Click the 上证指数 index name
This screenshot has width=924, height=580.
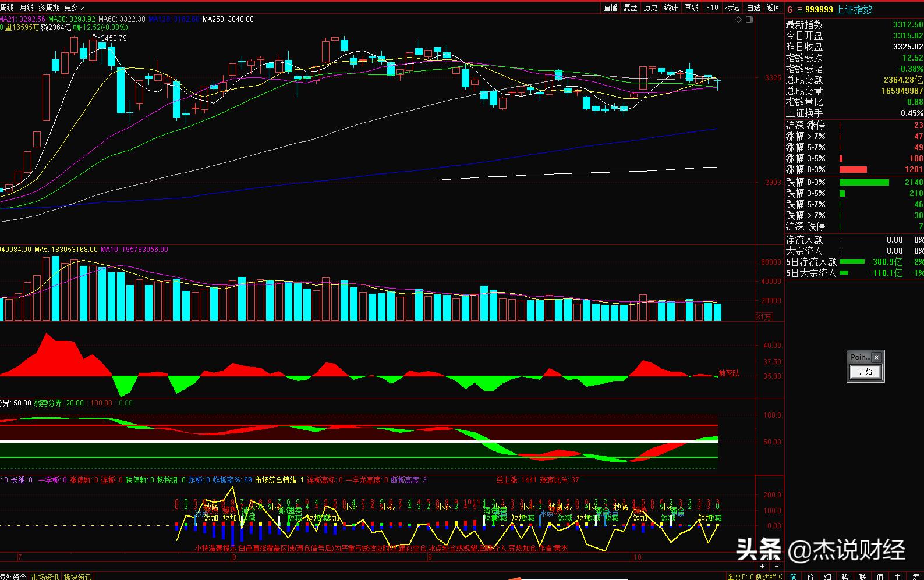(854, 9)
